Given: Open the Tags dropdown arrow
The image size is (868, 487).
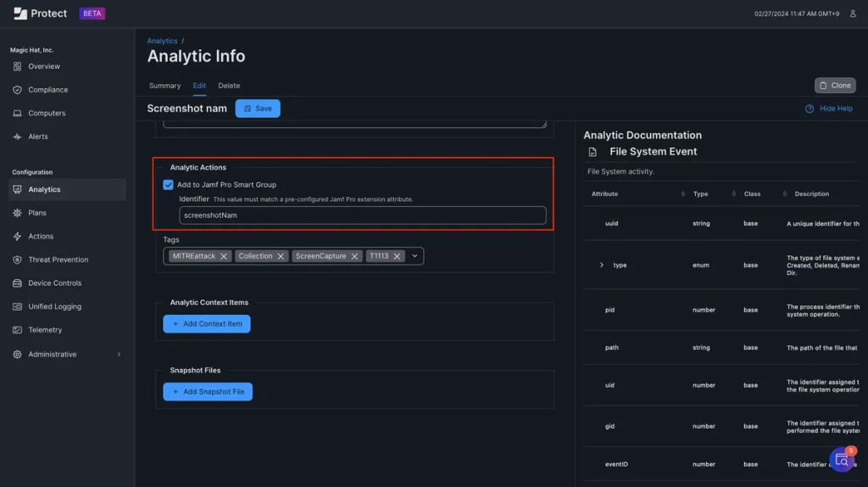Looking at the screenshot, I should coord(415,255).
